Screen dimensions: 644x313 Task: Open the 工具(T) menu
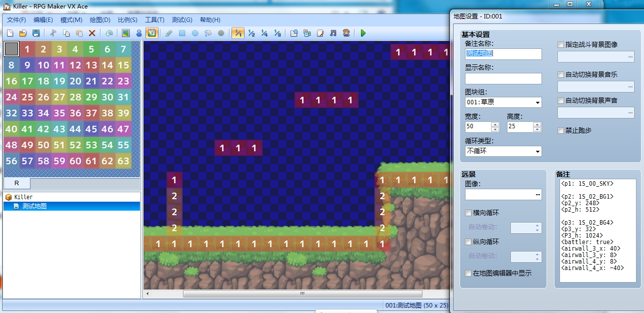[154, 20]
